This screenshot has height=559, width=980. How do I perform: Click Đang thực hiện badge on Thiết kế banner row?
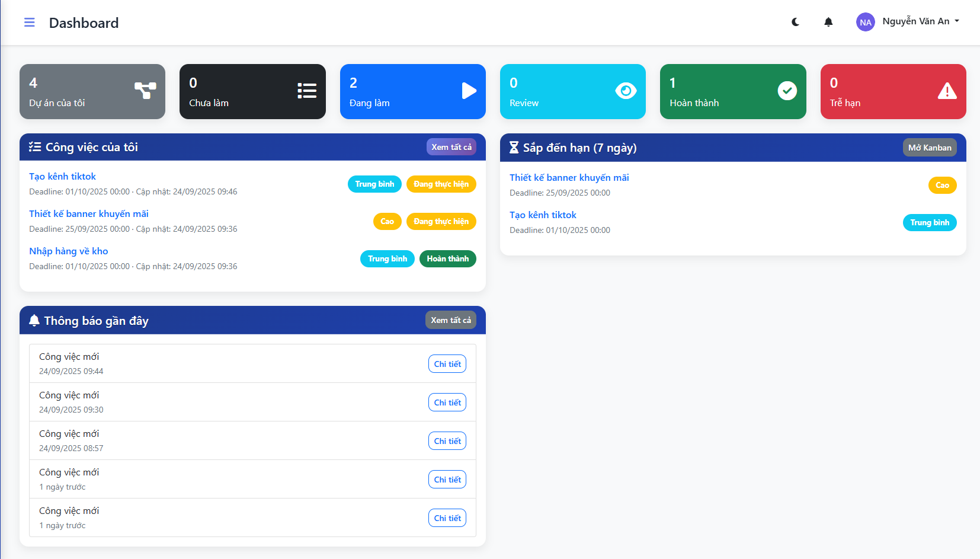coord(441,221)
